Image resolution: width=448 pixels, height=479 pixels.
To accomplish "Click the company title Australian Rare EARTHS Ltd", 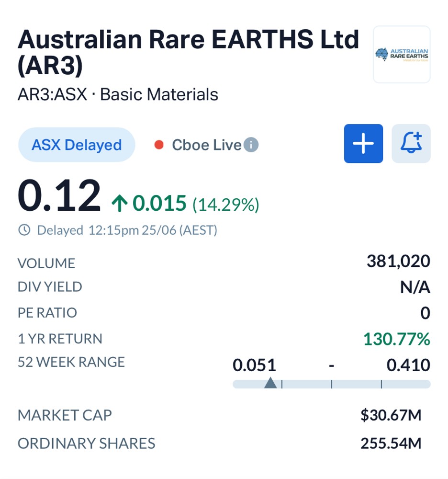I will coord(188,52).
